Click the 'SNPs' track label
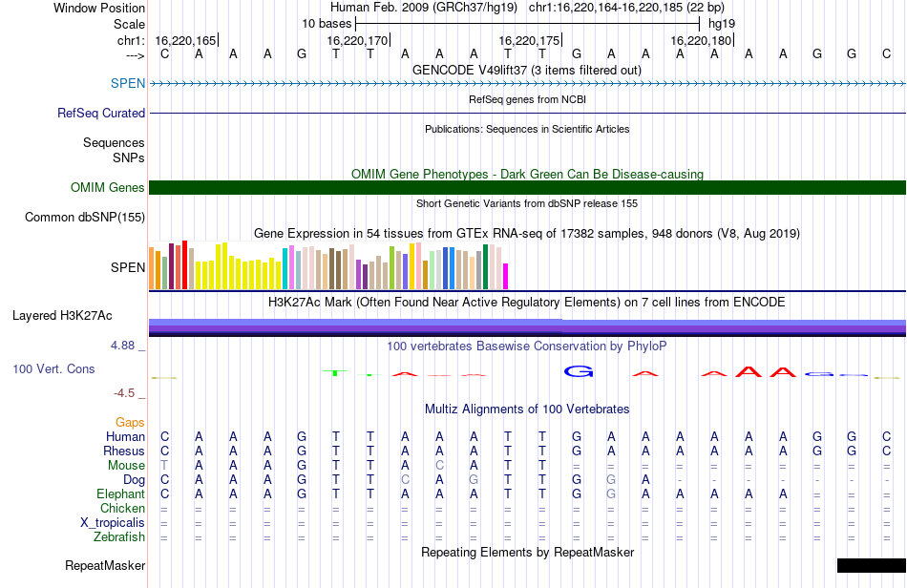Viewport: 907px width, 588px height. (129, 157)
